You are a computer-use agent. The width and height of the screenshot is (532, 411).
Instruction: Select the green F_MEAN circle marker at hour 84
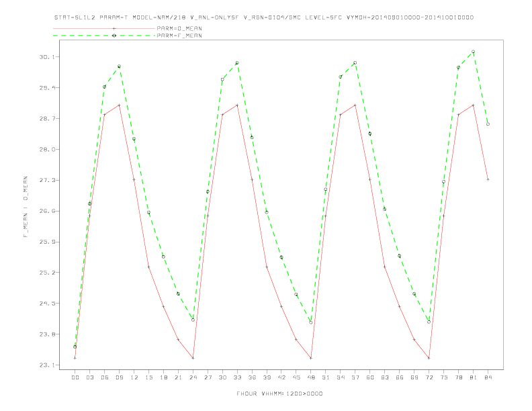(x=488, y=124)
